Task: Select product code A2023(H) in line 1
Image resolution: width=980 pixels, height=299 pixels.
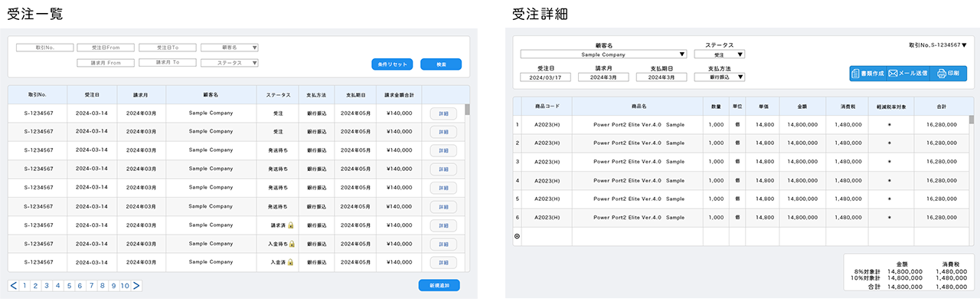Action: coord(547,124)
